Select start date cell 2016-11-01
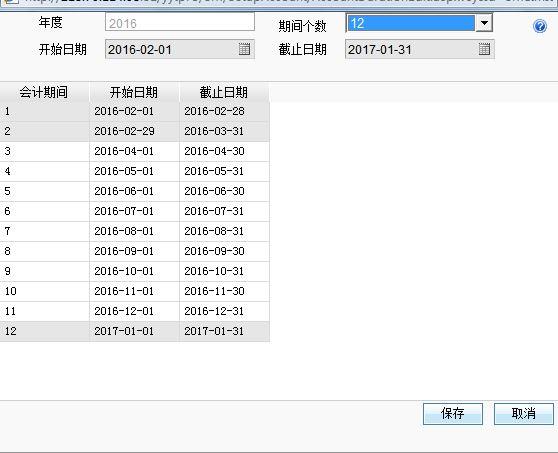Viewport: 558px width, 453px height. click(x=134, y=291)
